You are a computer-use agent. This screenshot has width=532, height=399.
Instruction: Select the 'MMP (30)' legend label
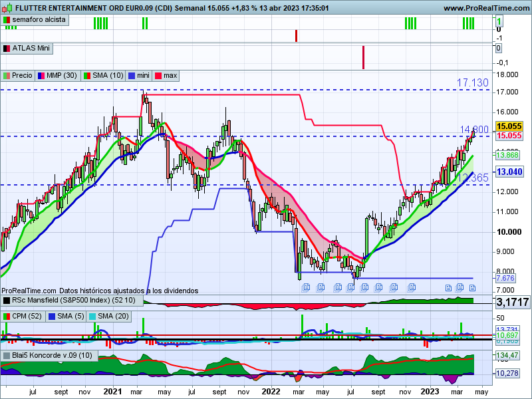pos(58,75)
